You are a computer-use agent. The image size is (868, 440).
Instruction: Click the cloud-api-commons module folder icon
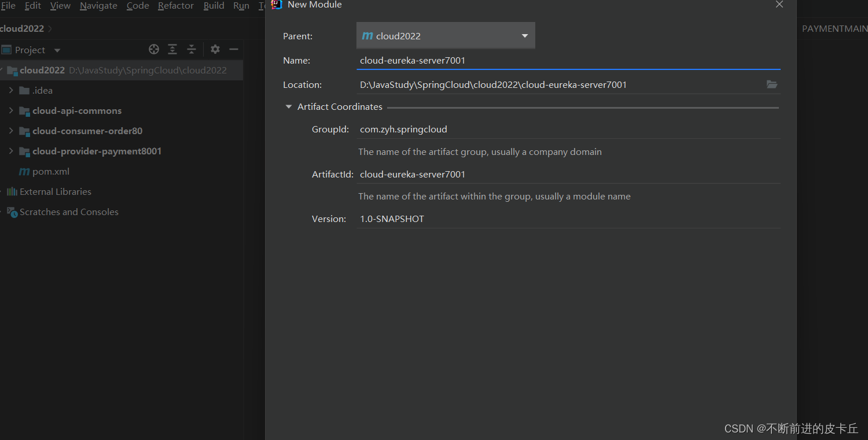[24, 111]
